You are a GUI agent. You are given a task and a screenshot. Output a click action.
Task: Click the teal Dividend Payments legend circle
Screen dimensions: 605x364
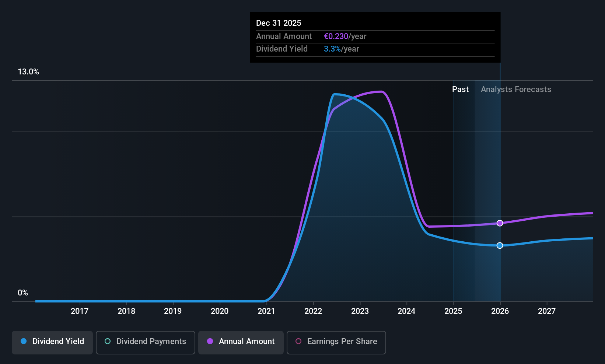[x=108, y=341]
